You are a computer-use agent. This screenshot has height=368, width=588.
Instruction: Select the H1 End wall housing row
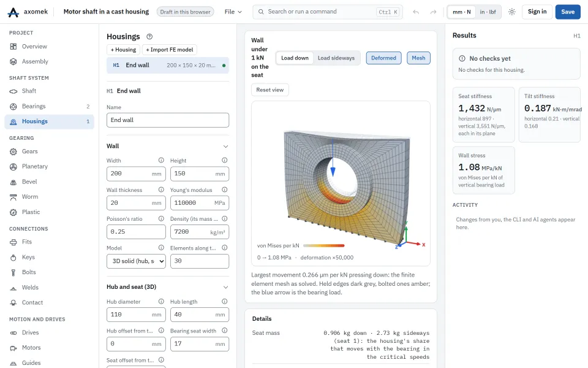pyautogui.click(x=168, y=66)
